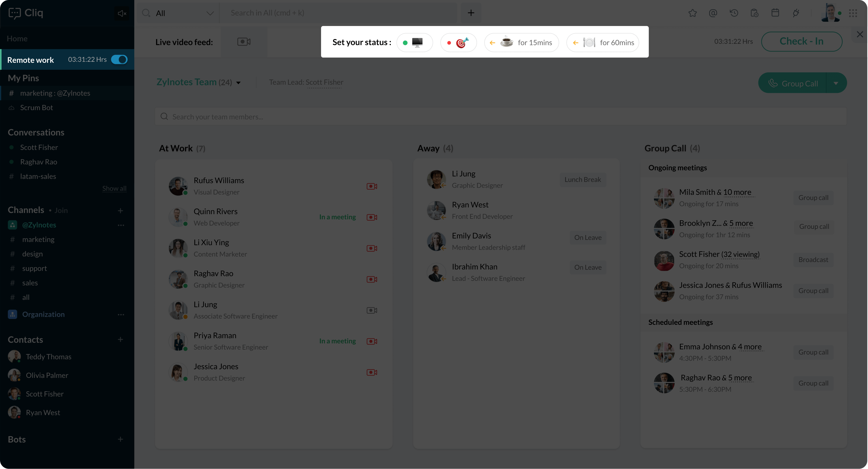
Task: Click Quinn Rivers video camera icon
Action: pos(372,217)
